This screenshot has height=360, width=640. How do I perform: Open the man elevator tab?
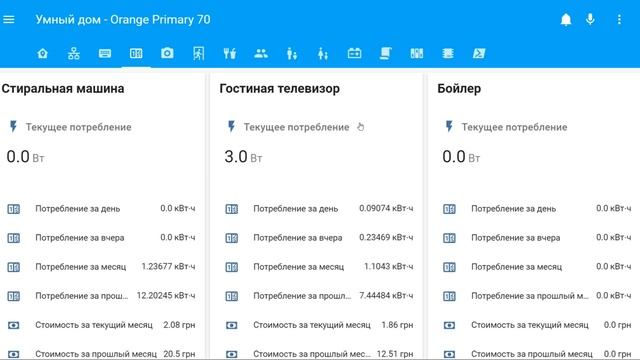(x=292, y=53)
